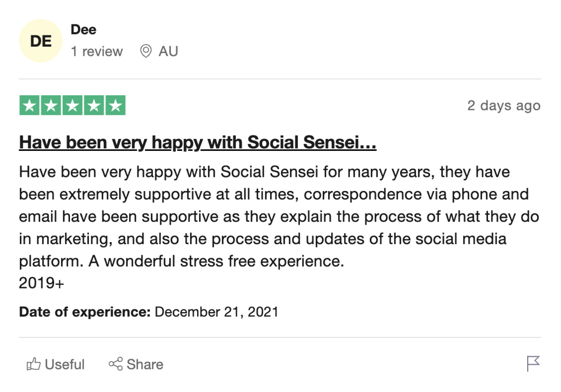561x392 pixels.
Task: Click the location pin icon
Action: [146, 51]
